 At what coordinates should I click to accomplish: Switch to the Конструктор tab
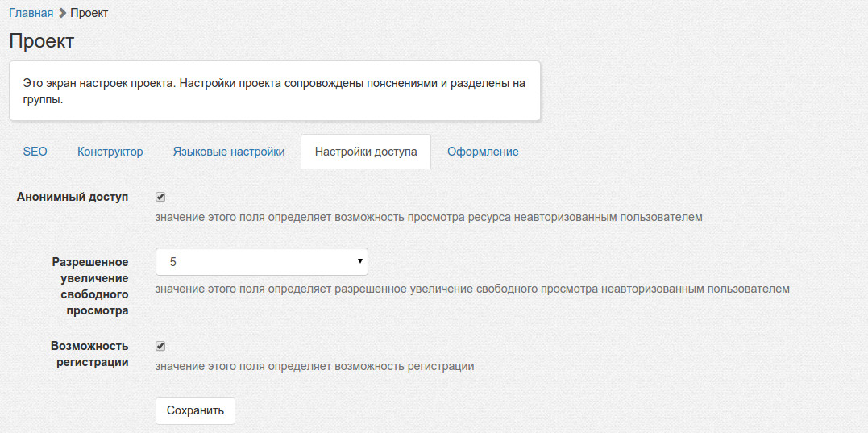tap(110, 152)
